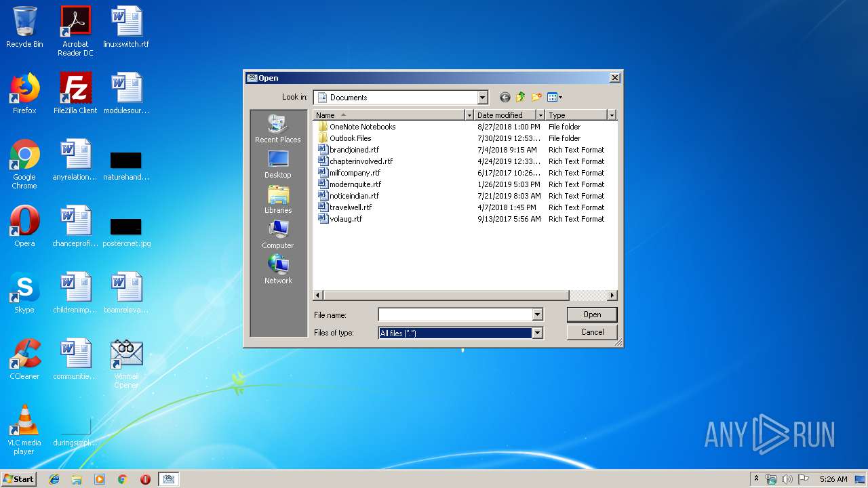Viewport: 868px width, 488px height.
Task: Open Chrome from the taskbar
Action: pyautogui.click(x=122, y=479)
